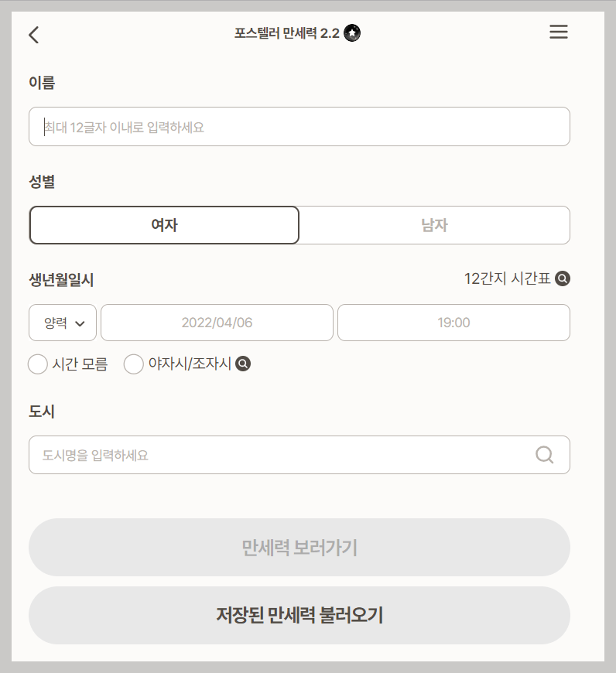
Task: Select 여자 as the gender
Action: coord(164,225)
